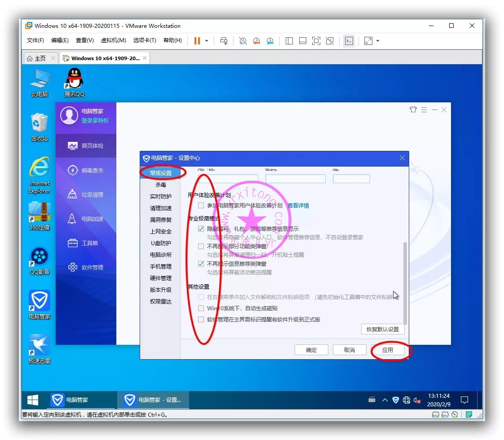Enable 参加电脑管家用户体验改善计划 checkbox

tap(201, 206)
